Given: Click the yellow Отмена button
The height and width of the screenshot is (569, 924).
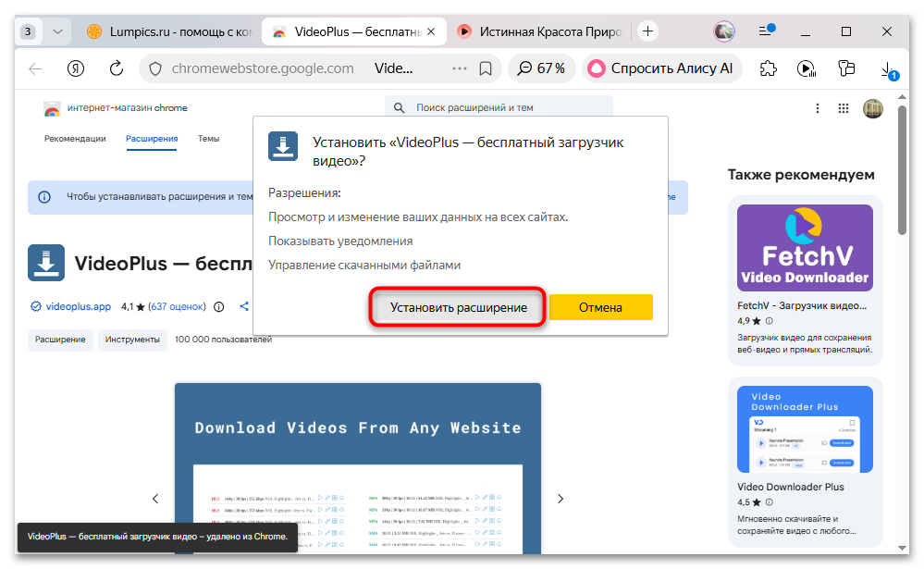Looking at the screenshot, I should [x=600, y=307].
